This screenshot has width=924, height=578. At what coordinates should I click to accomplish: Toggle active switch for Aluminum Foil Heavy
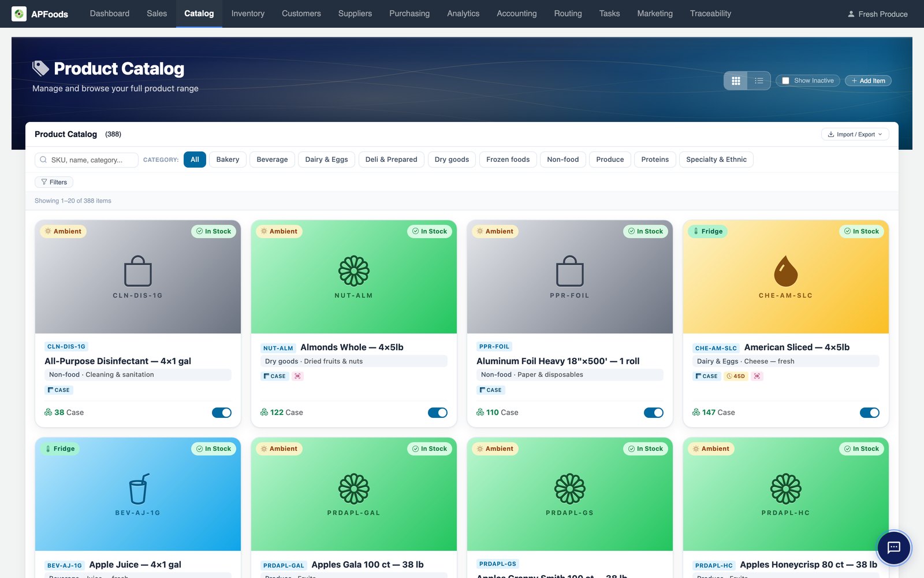pyautogui.click(x=654, y=413)
